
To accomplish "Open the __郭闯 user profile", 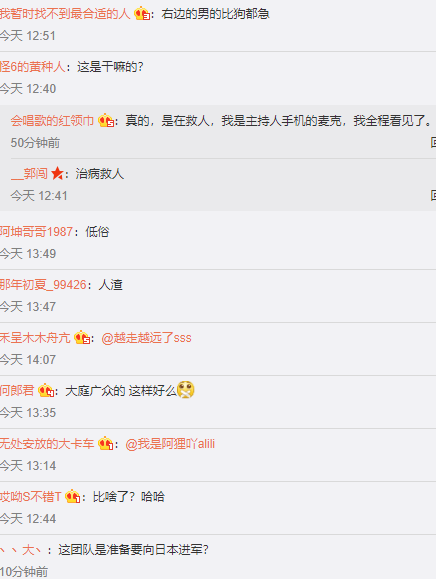I will 29,173.
